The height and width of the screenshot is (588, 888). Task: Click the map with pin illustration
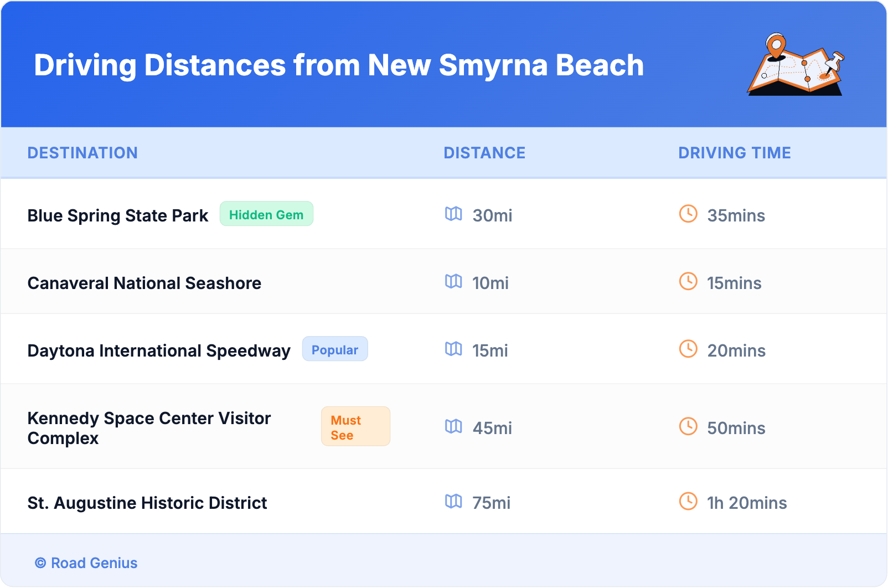coord(796,65)
